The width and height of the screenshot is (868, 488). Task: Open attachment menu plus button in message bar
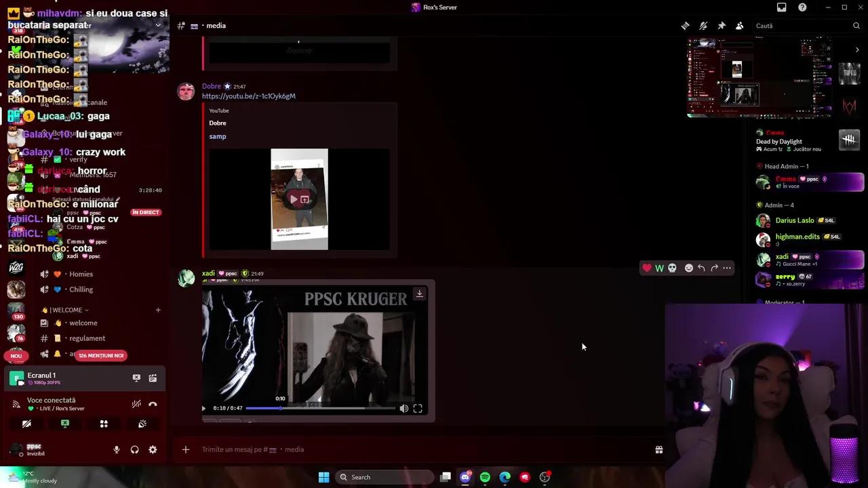[x=185, y=449]
